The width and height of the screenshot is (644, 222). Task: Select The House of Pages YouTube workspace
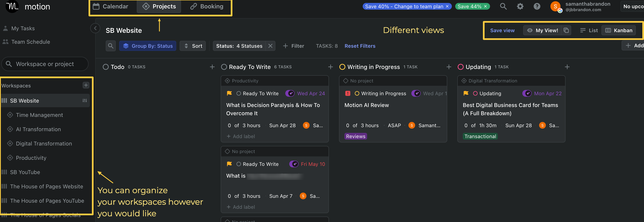[47, 200]
